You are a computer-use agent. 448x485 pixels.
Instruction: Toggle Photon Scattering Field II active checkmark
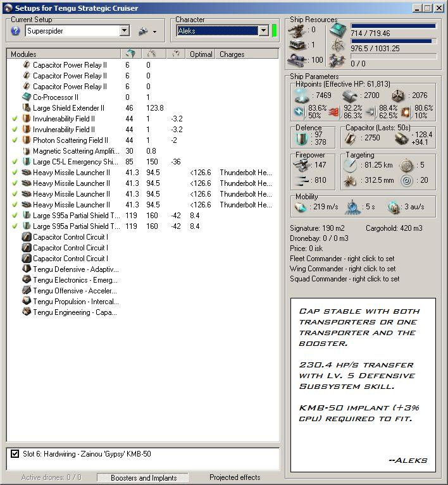pos(15,140)
